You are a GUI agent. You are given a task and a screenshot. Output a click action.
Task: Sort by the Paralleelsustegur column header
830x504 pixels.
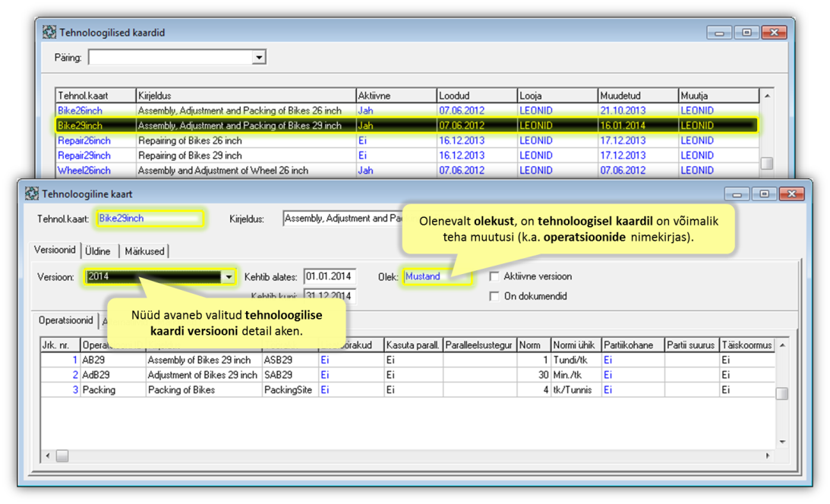point(480,345)
